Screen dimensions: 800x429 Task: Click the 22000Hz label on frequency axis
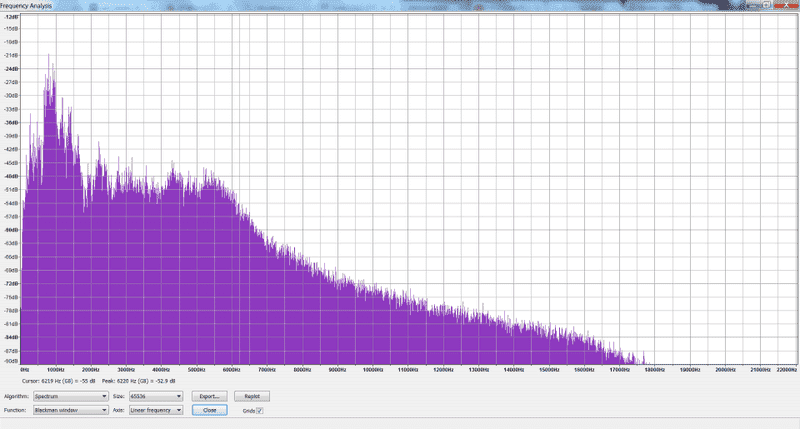click(x=785, y=370)
